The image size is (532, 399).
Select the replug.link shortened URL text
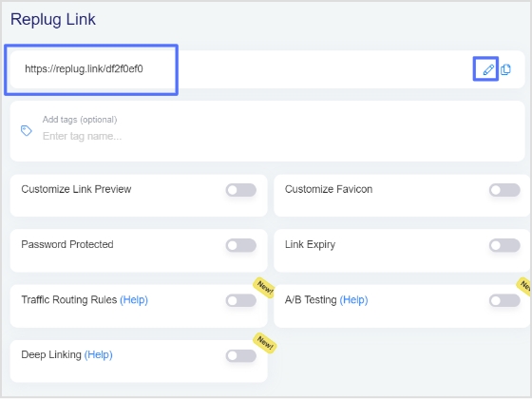(84, 68)
